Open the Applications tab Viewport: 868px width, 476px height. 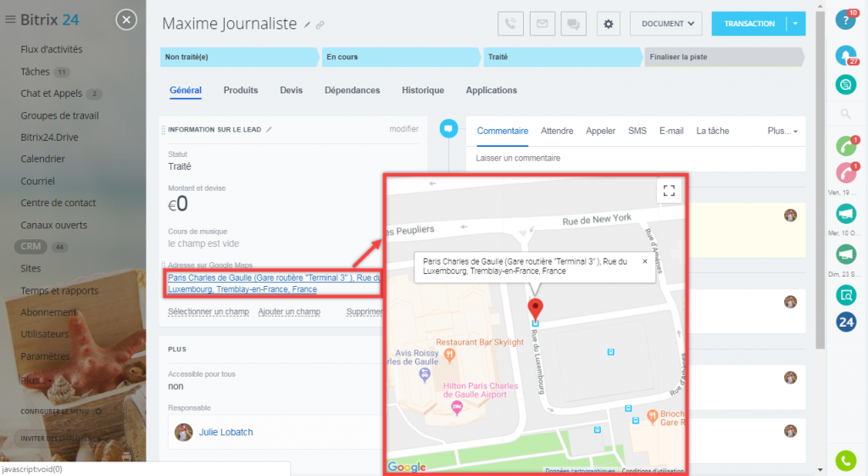point(492,90)
